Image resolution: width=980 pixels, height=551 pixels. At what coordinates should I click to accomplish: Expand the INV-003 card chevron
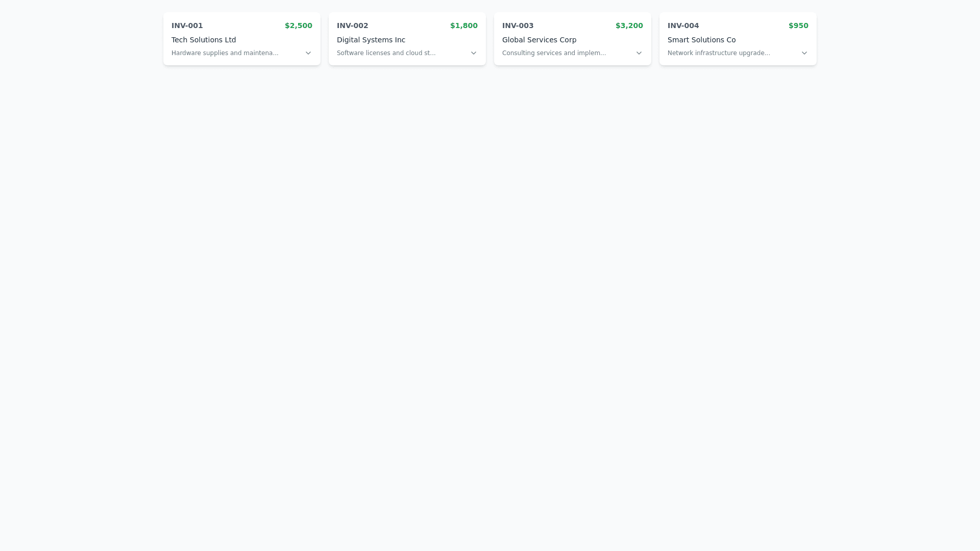639,53
